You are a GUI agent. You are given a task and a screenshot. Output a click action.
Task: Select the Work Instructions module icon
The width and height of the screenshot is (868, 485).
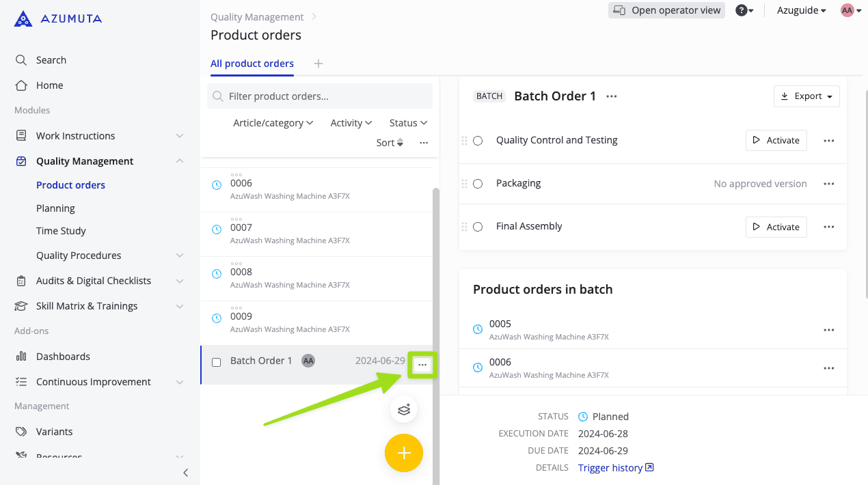coord(22,135)
